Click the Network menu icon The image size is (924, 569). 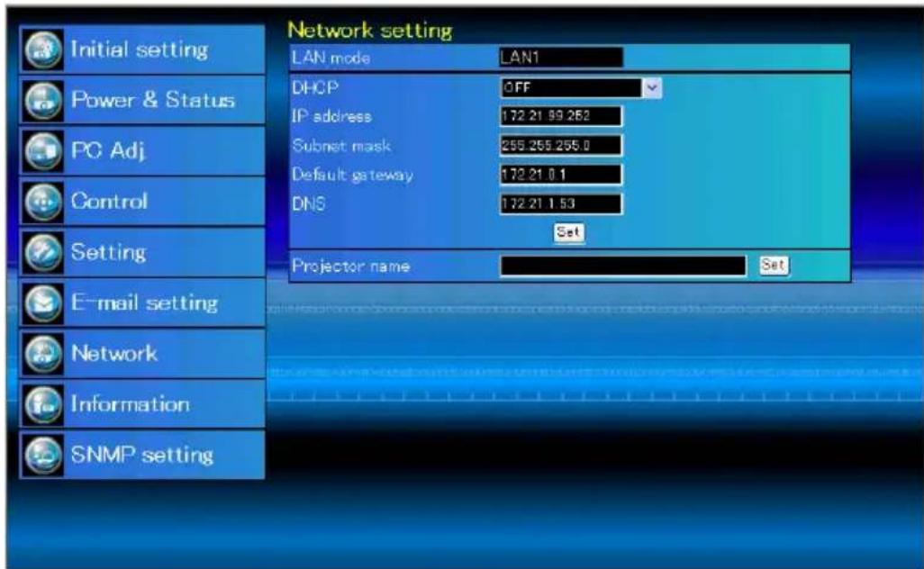pos(43,354)
